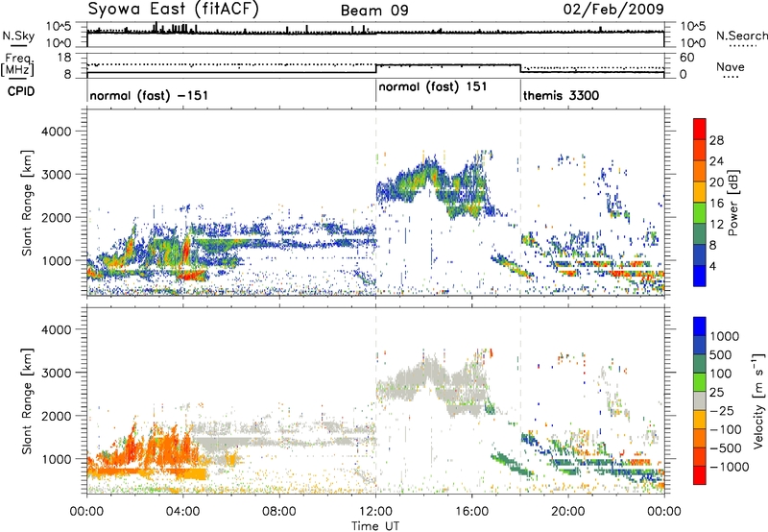The height and width of the screenshot is (532, 768).
Task: Click the "4000" range tick in power panel
Action: pyautogui.click(x=56, y=132)
